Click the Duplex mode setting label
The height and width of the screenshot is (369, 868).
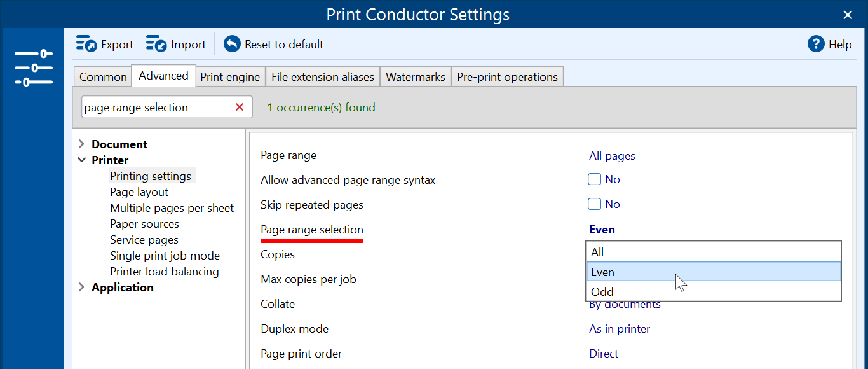294,329
